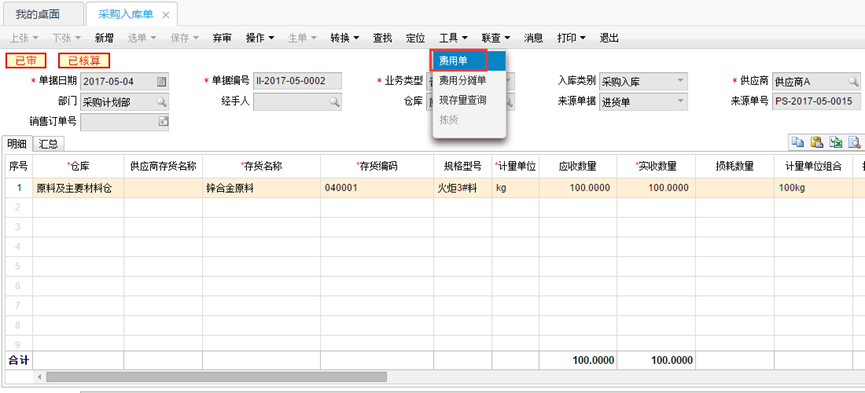The width and height of the screenshot is (865, 393).
Task: Open the 来源单据 combo box
Action: pos(643,102)
